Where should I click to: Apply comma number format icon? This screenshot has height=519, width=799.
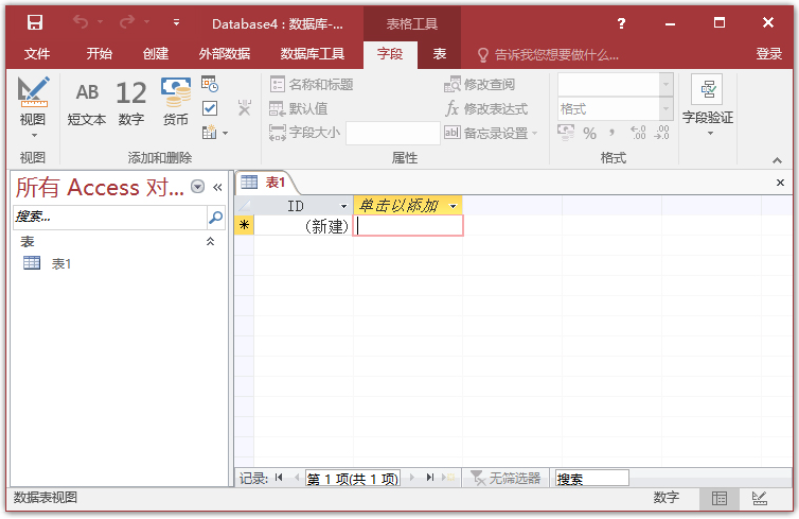611,133
